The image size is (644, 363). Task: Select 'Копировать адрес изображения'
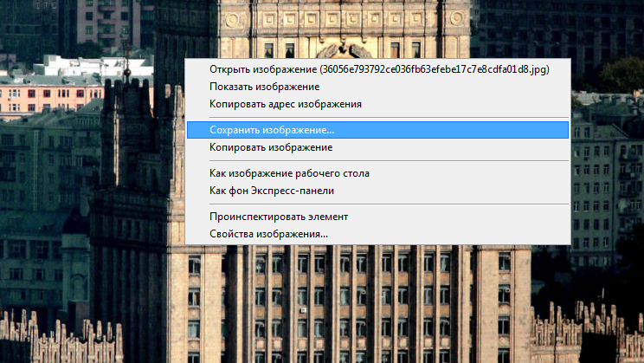378,104
